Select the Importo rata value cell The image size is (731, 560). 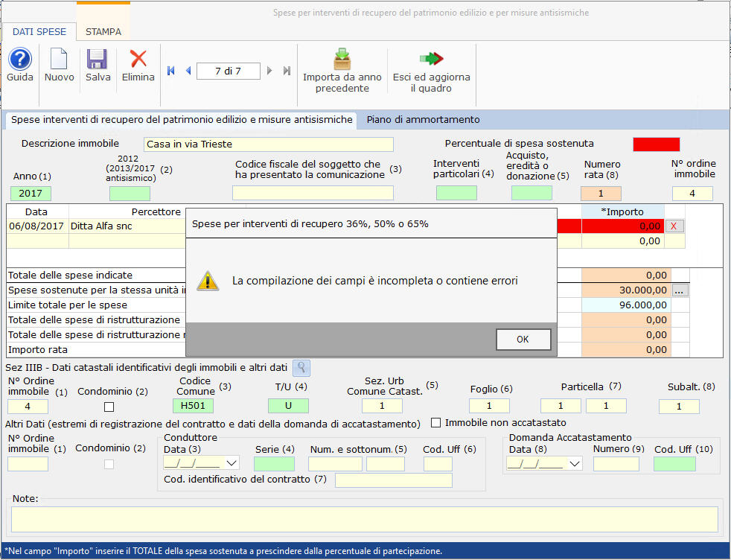(626, 350)
